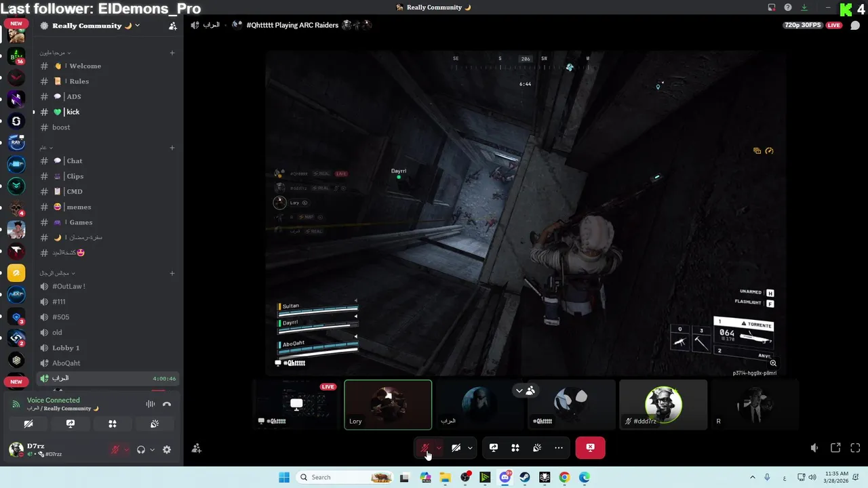This screenshot has width=868, height=488.
Task: Add a channel to the مجالس الرجال category
Action: click(172, 273)
